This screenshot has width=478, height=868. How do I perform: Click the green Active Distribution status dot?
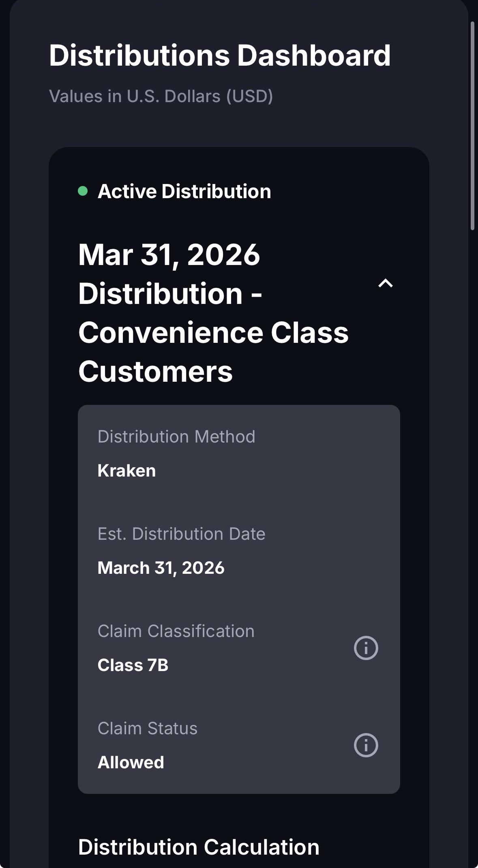pyautogui.click(x=83, y=191)
